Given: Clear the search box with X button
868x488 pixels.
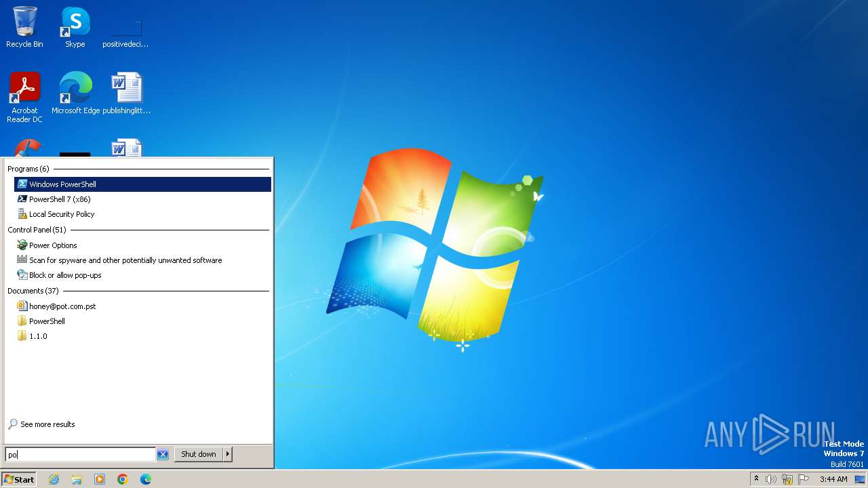Looking at the screenshot, I should coord(163,454).
